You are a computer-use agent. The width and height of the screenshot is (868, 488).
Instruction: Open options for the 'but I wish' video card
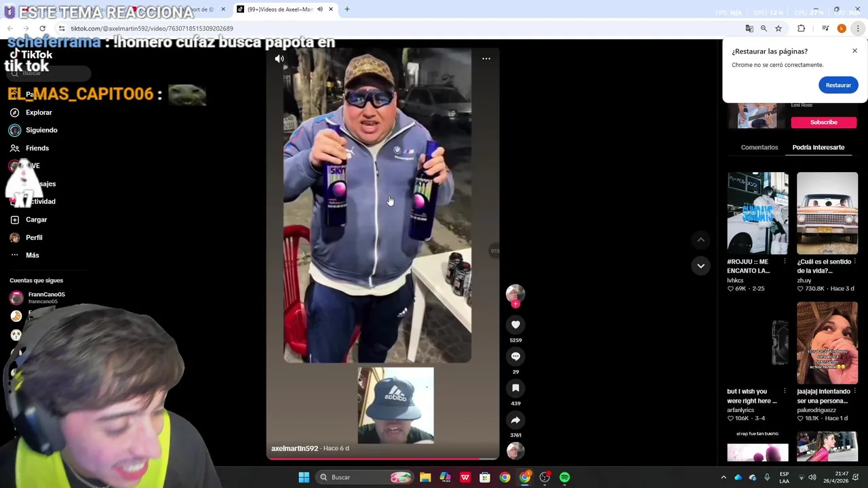click(785, 391)
